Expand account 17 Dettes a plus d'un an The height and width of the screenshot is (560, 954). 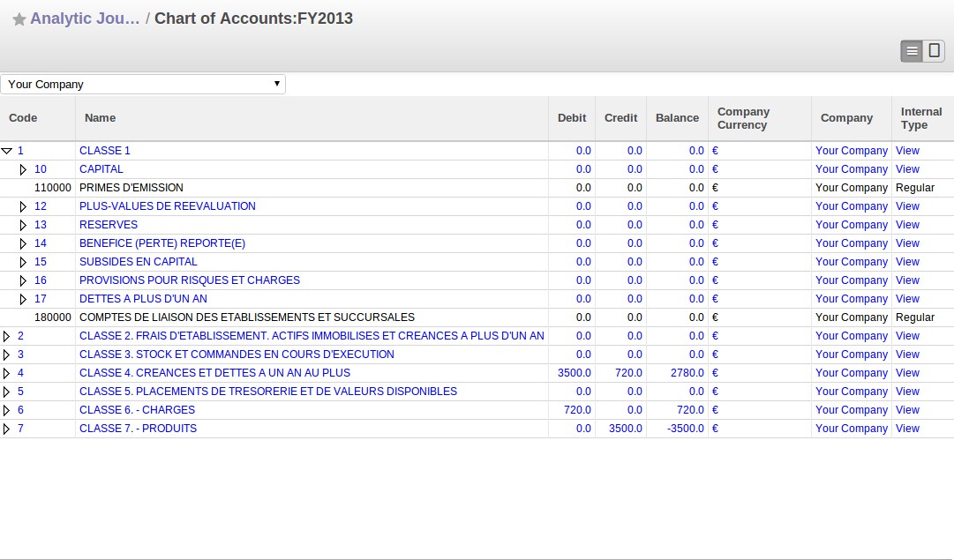tap(24, 299)
